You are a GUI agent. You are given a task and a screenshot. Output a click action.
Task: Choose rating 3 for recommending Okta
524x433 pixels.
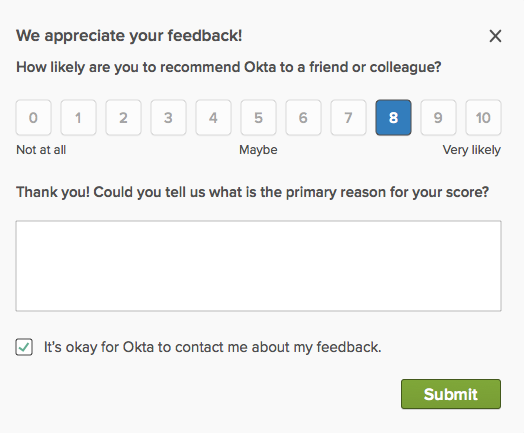(x=168, y=118)
